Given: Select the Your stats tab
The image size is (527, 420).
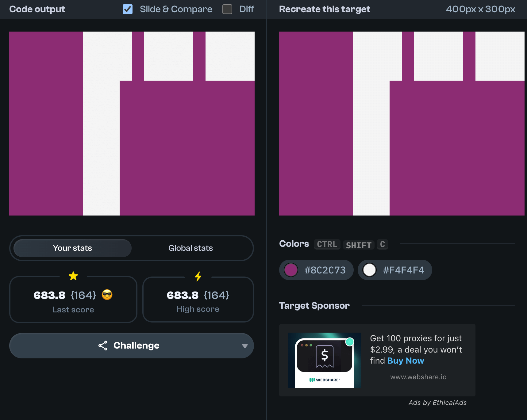Looking at the screenshot, I should tap(72, 248).
